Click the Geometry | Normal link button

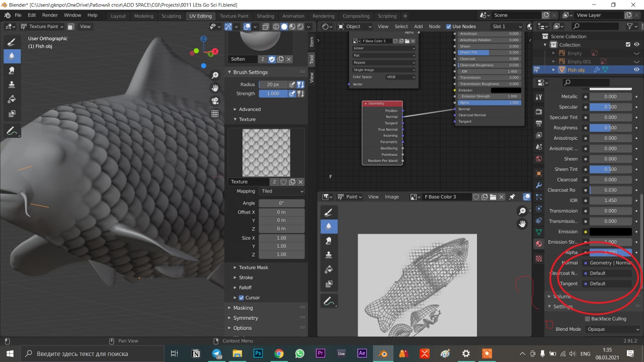pyautogui.click(x=607, y=263)
